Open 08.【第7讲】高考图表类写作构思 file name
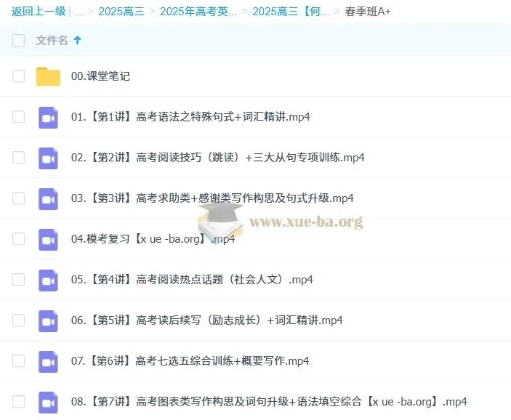This screenshot has width=511, height=420. (x=269, y=402)
